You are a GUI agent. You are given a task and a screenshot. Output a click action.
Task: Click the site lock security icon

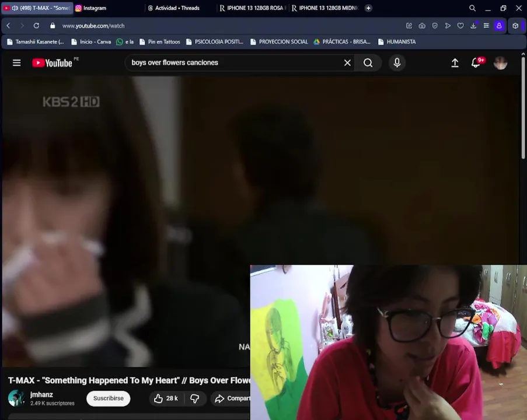click(53, 26)
